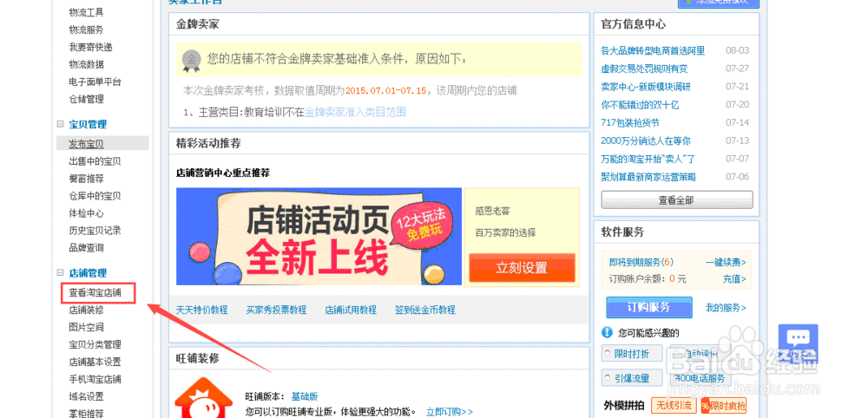Image resolution: width=868 pixels, height=418 pixels.
Task: Read news 虚假交易处罚规则有变
Action: pos(644,69)
